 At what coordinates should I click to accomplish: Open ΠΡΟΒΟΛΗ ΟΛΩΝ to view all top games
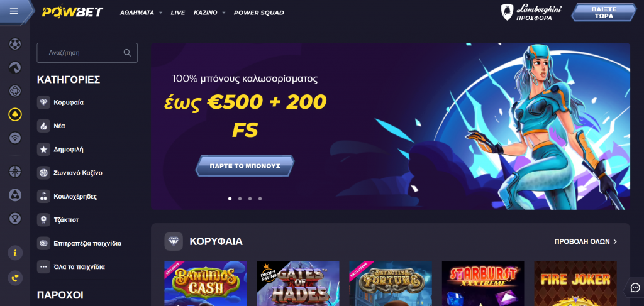pos(586,242)
